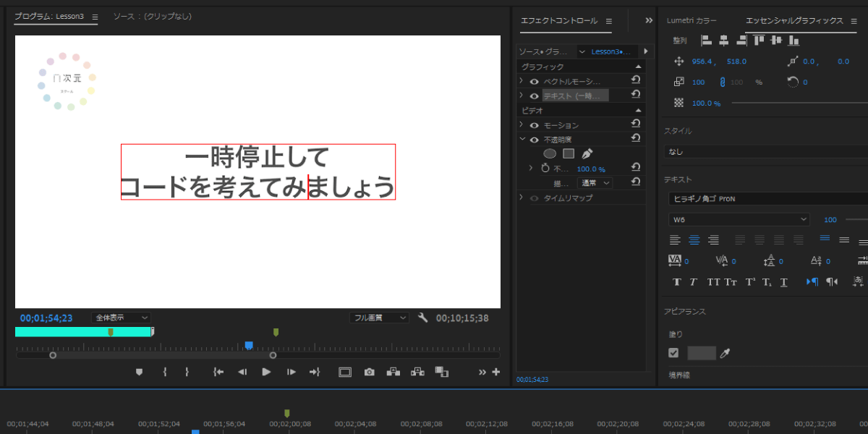868x434 pixels.
Task: Pick fill color with the eyedropper
Action: 726,353
